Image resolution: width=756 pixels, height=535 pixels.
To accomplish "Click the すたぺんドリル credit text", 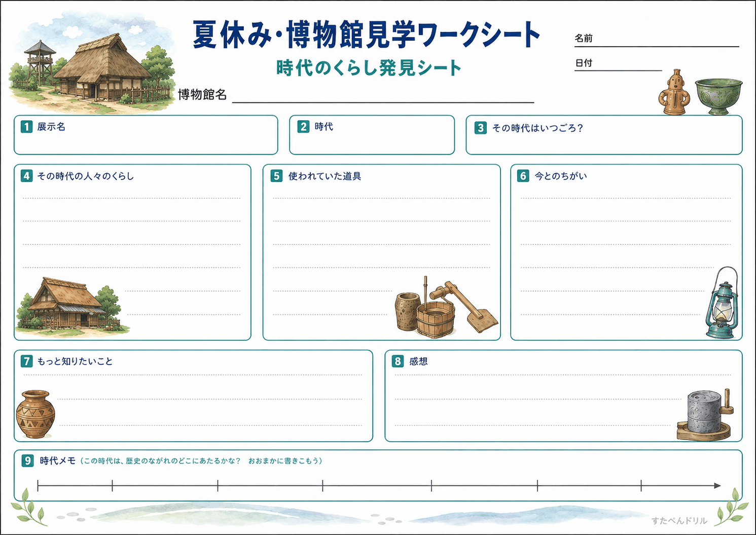I will (679, 521).
